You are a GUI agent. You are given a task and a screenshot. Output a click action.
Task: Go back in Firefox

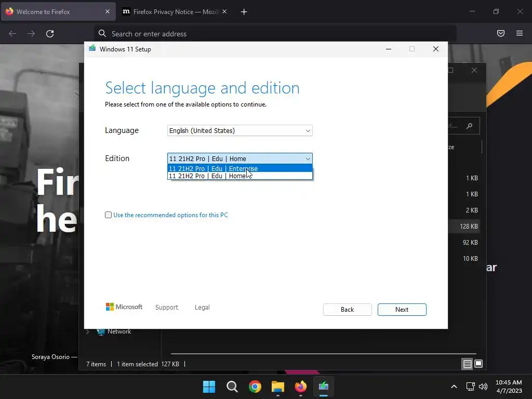(12, 34)
